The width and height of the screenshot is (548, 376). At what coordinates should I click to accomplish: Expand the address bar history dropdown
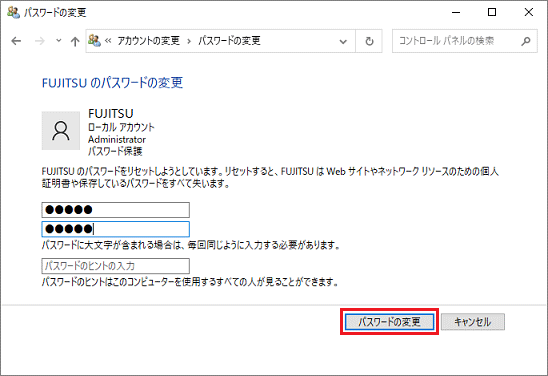click(343, 42)
